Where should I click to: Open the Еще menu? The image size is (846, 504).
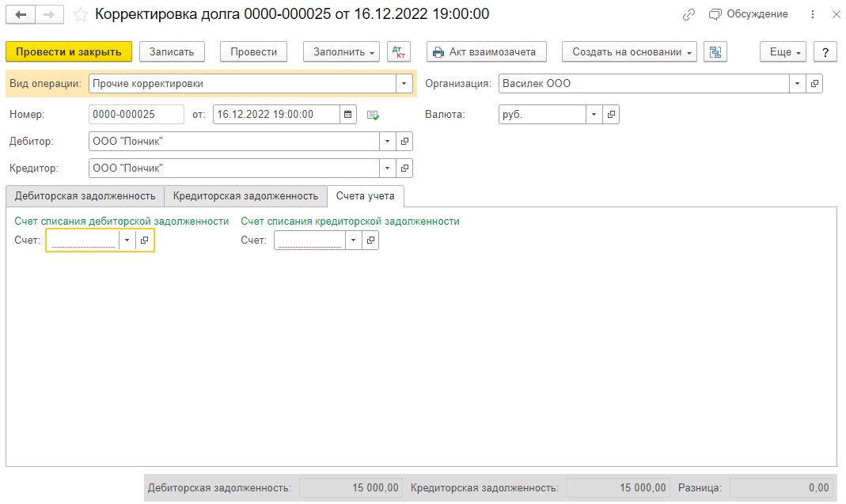pos(783,51)
